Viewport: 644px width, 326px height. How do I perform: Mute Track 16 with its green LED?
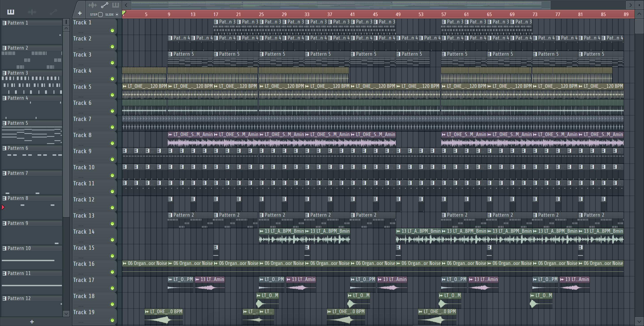[112, 272]
